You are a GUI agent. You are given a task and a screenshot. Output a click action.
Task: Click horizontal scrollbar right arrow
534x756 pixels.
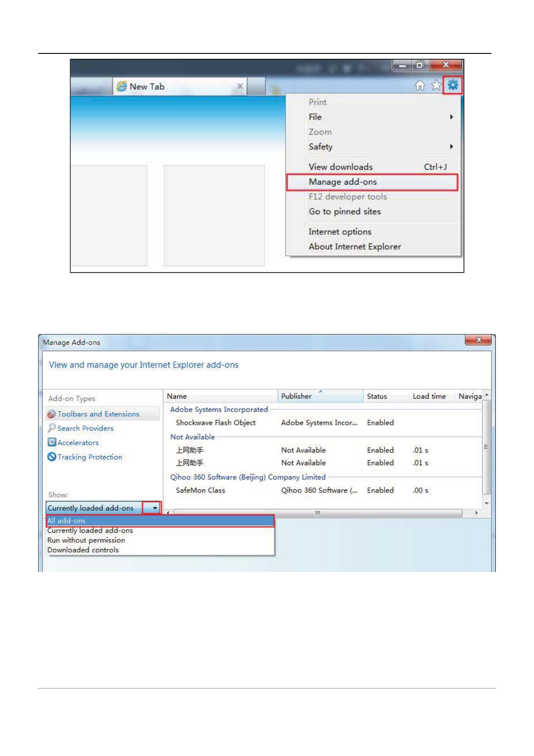pos(476,513)
